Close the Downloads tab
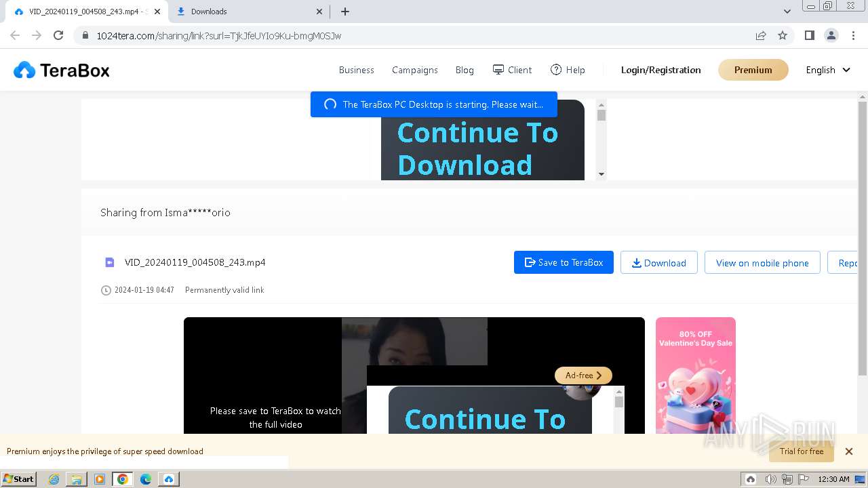868x488 pixels. coord(320,12)
